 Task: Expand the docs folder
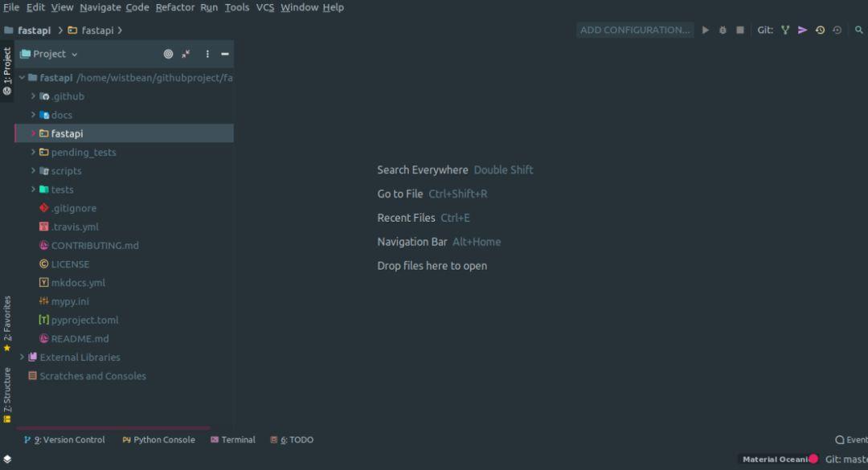click(33, 115)
